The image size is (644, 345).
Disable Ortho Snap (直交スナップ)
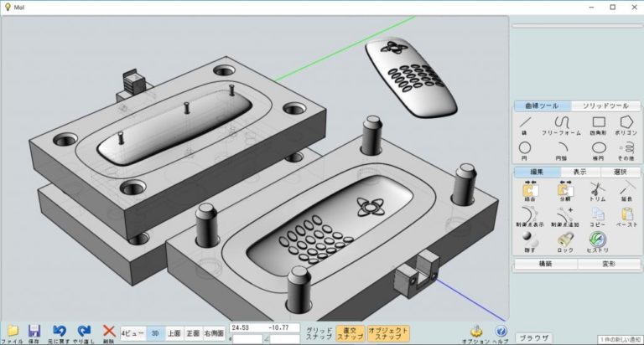[351, 333]
